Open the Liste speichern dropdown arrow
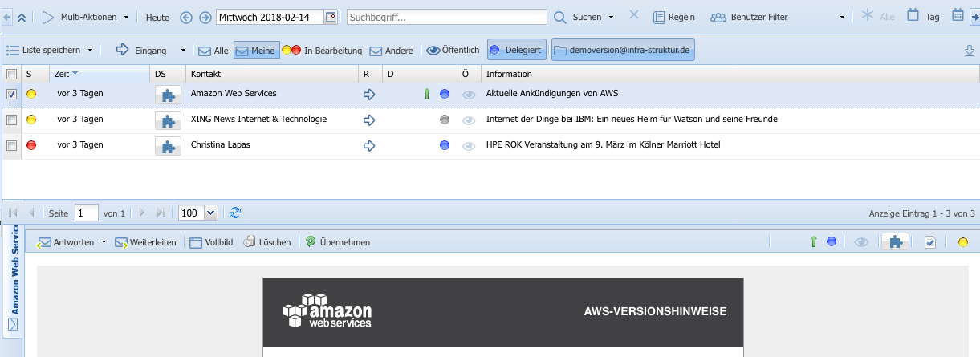Screen dimensions: 980x357 tap(90, 51)
